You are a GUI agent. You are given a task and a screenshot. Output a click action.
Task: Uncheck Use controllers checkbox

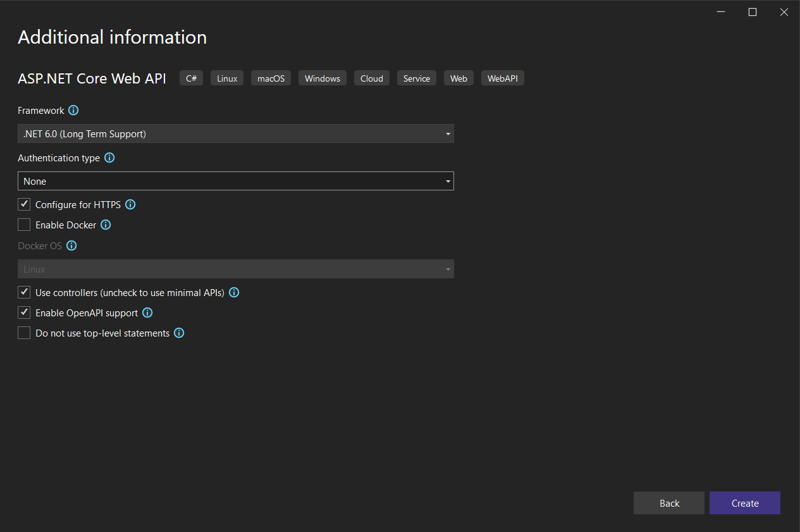pyautogui.click(x=24, y=292)
